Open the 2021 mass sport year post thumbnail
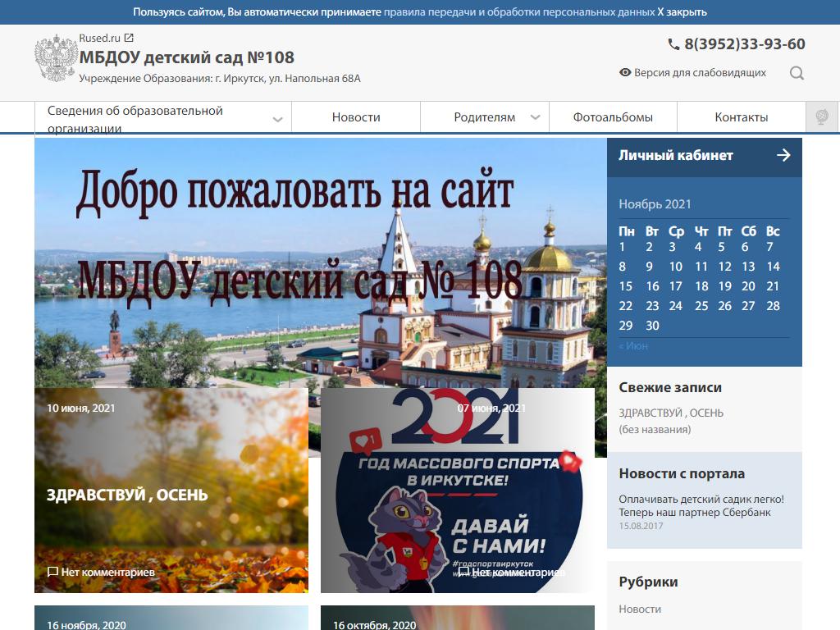The image size is (840, 630). point(457,491)
